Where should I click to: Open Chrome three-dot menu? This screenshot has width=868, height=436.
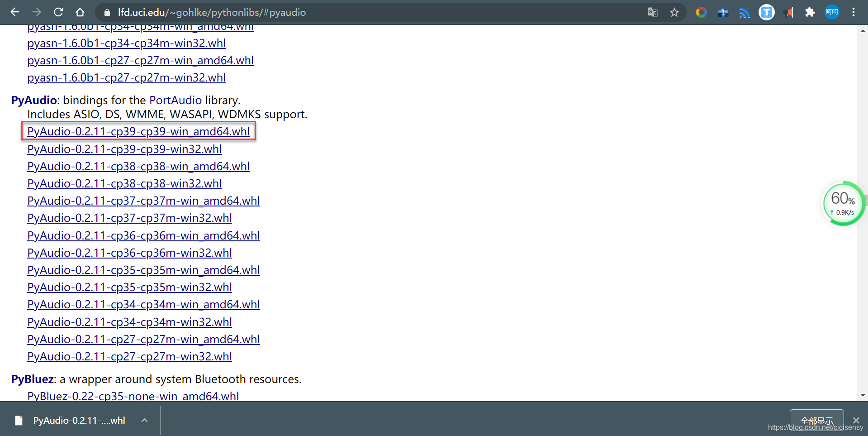[x=854, y=12]
